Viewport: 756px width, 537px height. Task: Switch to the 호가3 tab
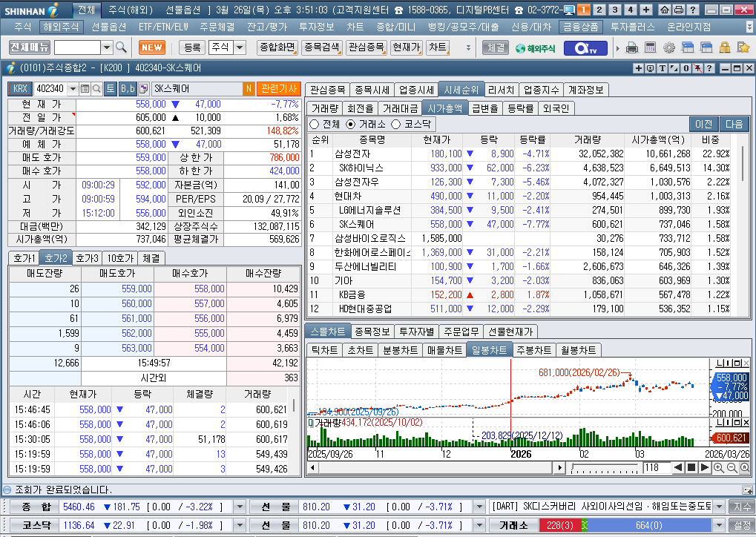coord(88,258)
